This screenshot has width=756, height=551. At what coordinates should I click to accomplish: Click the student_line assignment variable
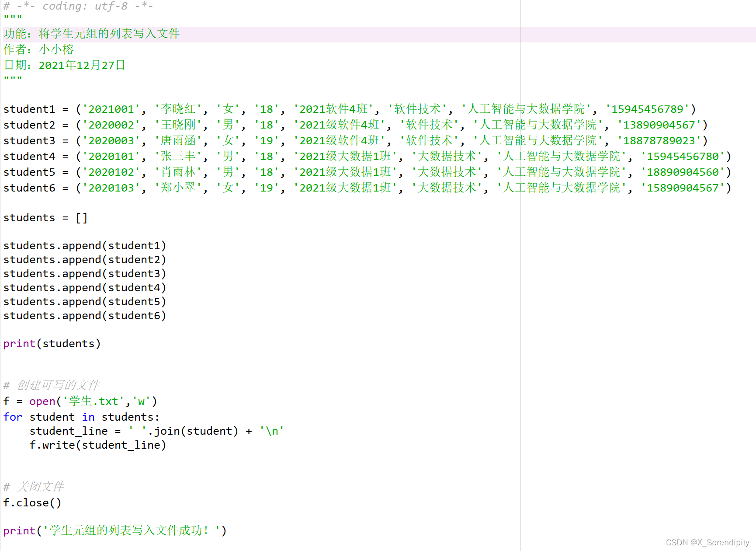click(69, 431)
